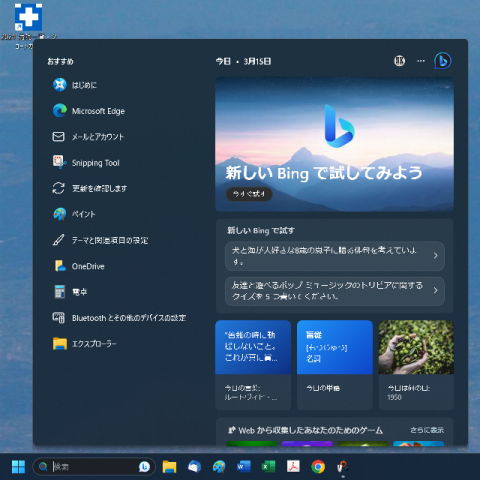Open the desktop shortcut with blue cross icon
The height and width of the screenshot is (480, 480).
point(28,17)
